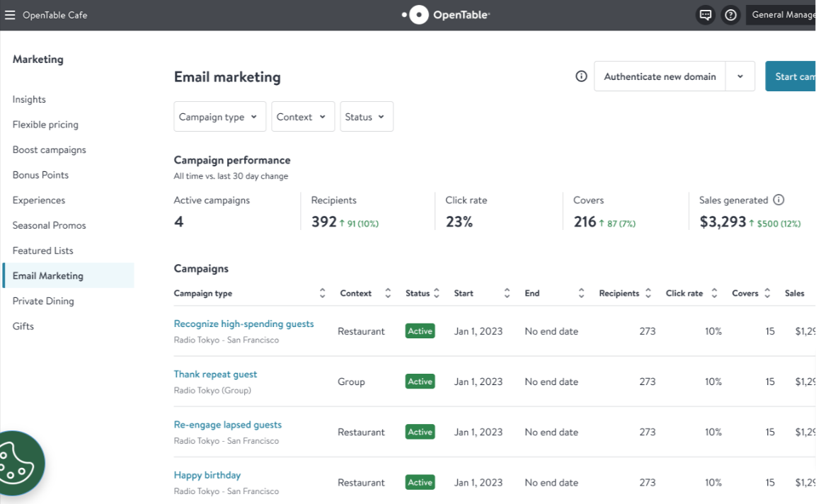The image size is (816, 504).
Task: Open the Authenticate new domain dropdown arrow
Action: 740,76
